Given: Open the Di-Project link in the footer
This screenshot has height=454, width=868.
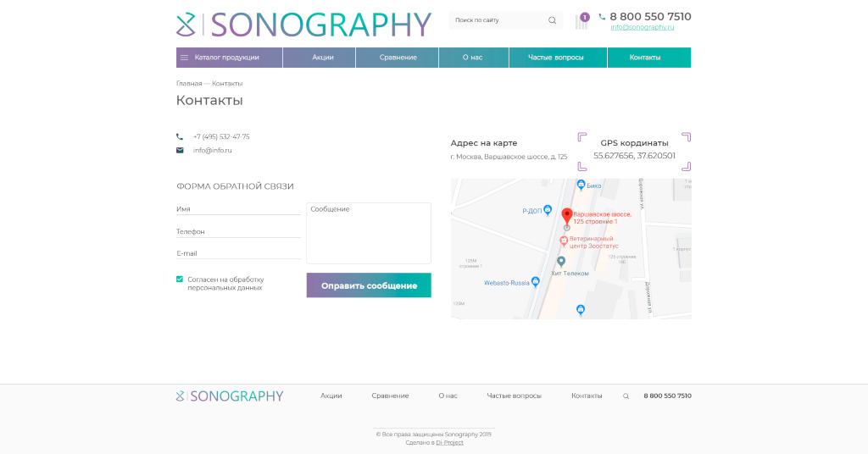Looking at the screenshot, I should (x=449, y=442).
